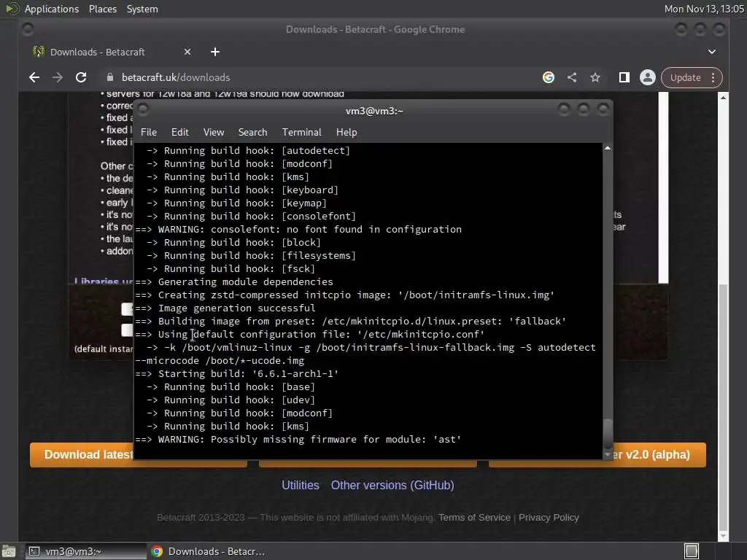The width and height of the screenshot is (747, 560).
Task: Click the distro logo icon in top panel
Action: click(12, 9)
